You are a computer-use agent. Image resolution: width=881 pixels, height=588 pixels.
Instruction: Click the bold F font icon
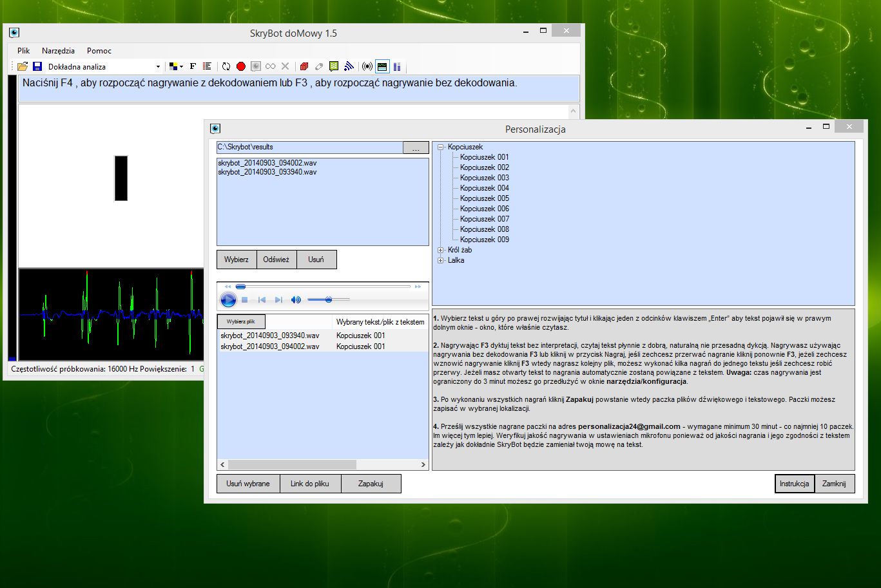point(192,66)
